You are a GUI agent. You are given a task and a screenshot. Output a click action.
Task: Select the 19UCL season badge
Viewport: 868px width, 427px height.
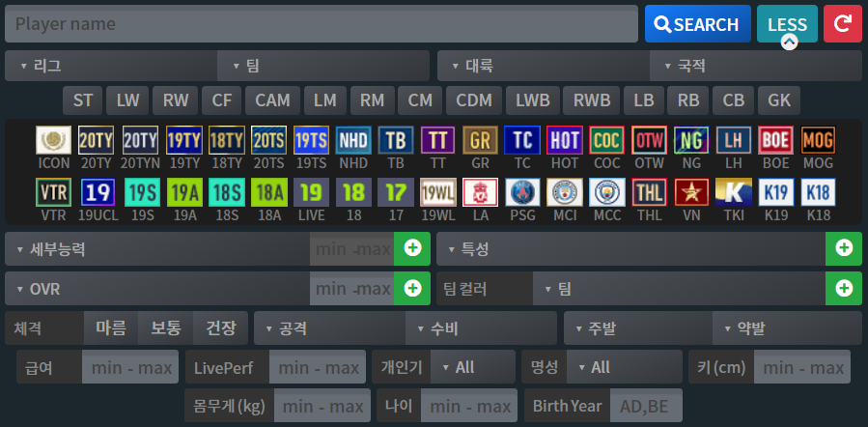tap(98, 192)
